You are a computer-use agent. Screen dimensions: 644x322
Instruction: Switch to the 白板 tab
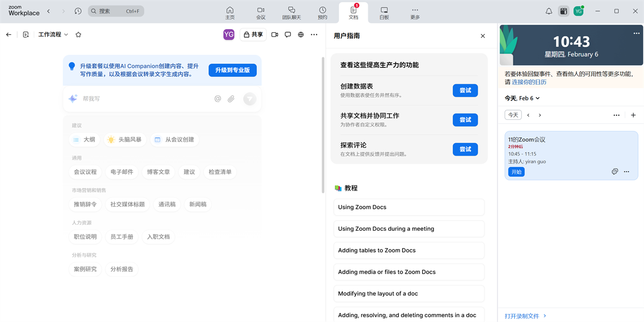click(x=384, y=12)
